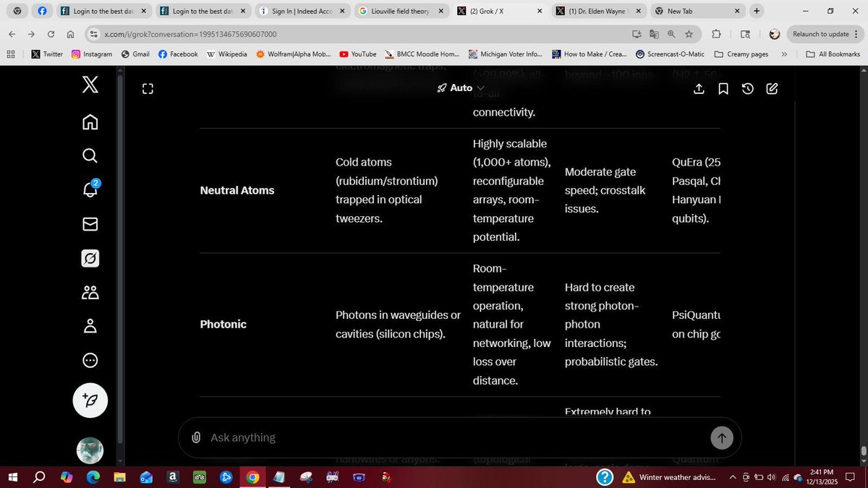Open Profile person icon in sidebar
This screenshot has width=868, height=488.
pos(90,326)
